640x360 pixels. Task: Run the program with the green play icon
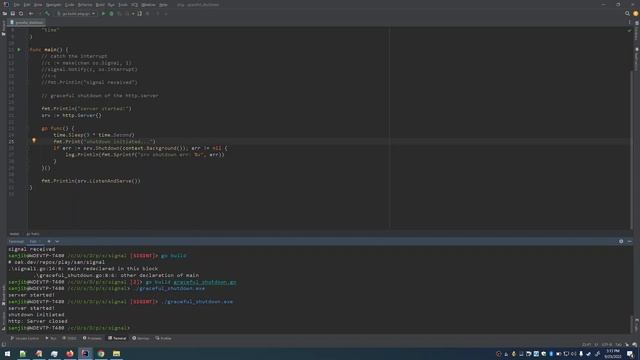click(x=103, y=13)
